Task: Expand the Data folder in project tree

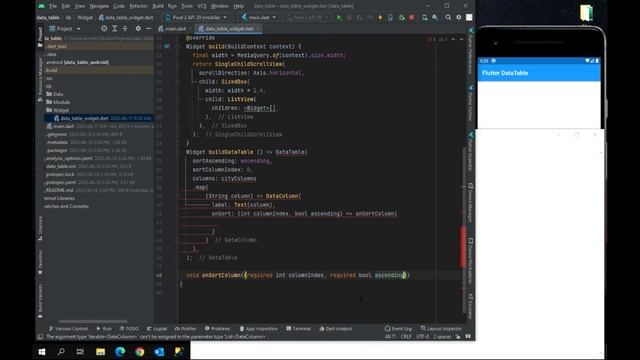Action: [55, 94]
